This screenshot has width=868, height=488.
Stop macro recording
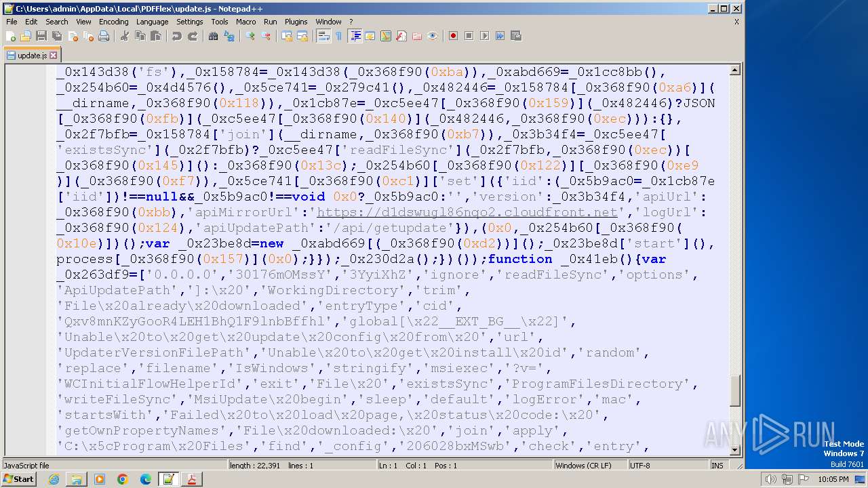click(469, 36)
